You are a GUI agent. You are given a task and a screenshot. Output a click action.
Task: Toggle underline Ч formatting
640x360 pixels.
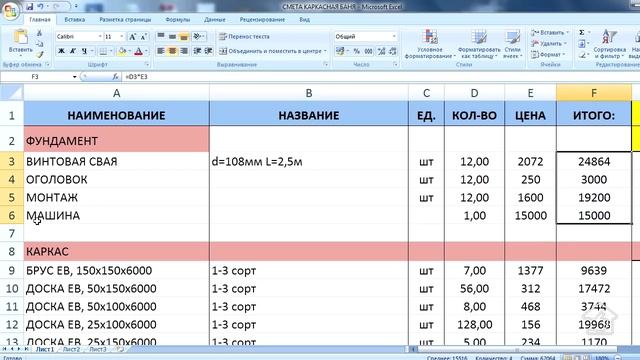pos(84,51)
